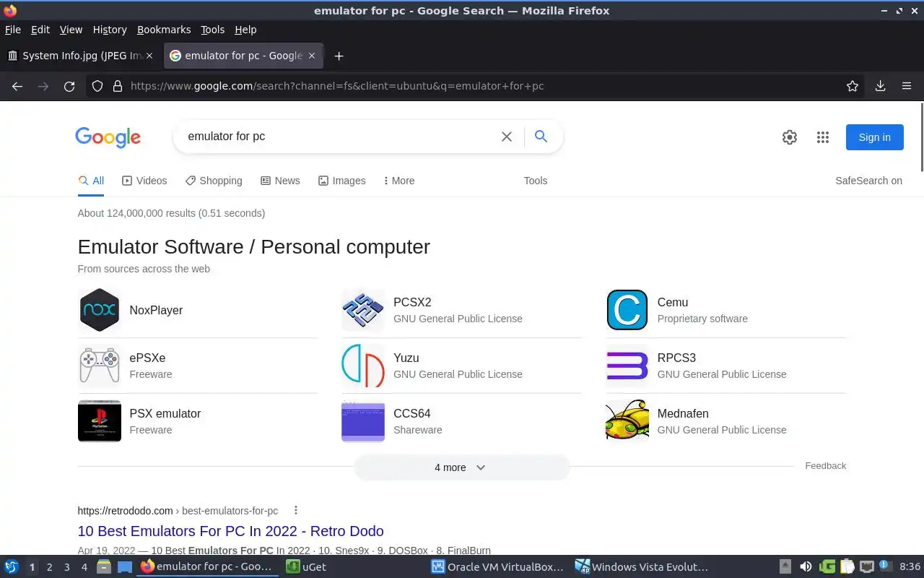Image resolution: width=924 pixels, height=578 pixels.
Task: Close the System Info.jpg tab
Action: pyautogui.click(x=149, y=56)
